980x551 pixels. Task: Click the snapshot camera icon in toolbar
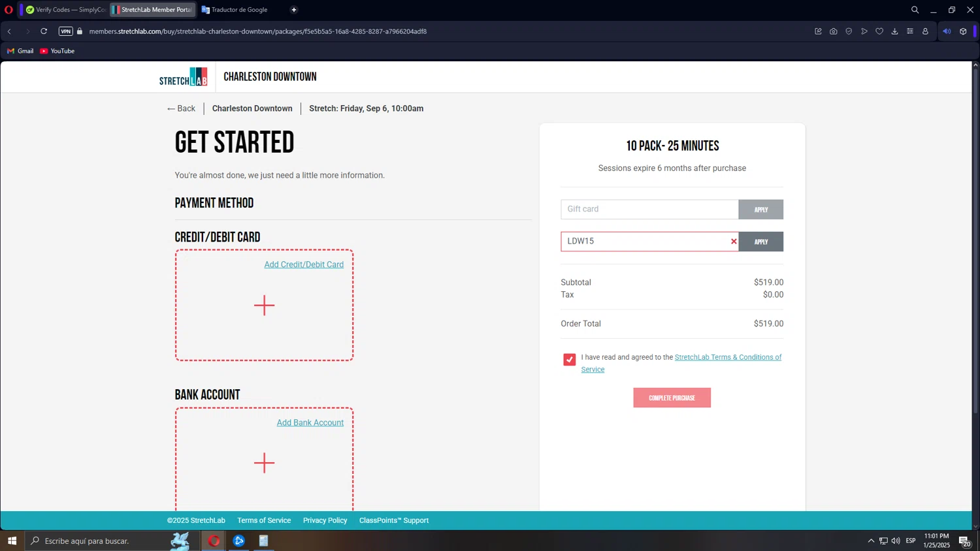pos(834,31)
